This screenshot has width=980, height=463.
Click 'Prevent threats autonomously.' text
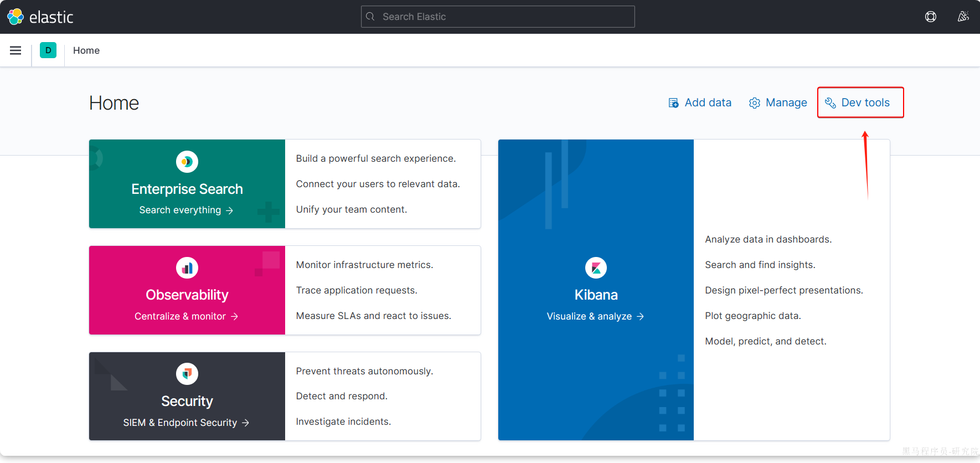365,371
